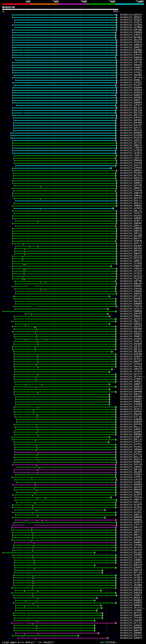
Task: Click the query end position 443
Action: (x=115, y=11)
